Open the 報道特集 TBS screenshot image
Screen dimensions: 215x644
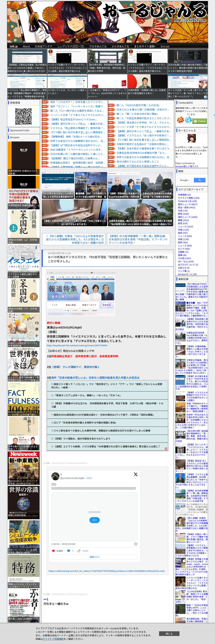point(81,295)
